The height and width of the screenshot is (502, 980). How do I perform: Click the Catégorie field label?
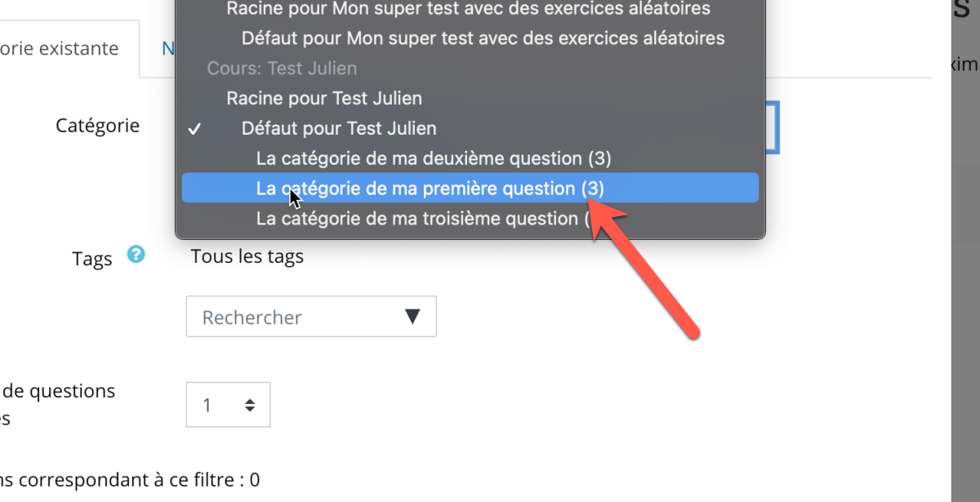[97, 126]
